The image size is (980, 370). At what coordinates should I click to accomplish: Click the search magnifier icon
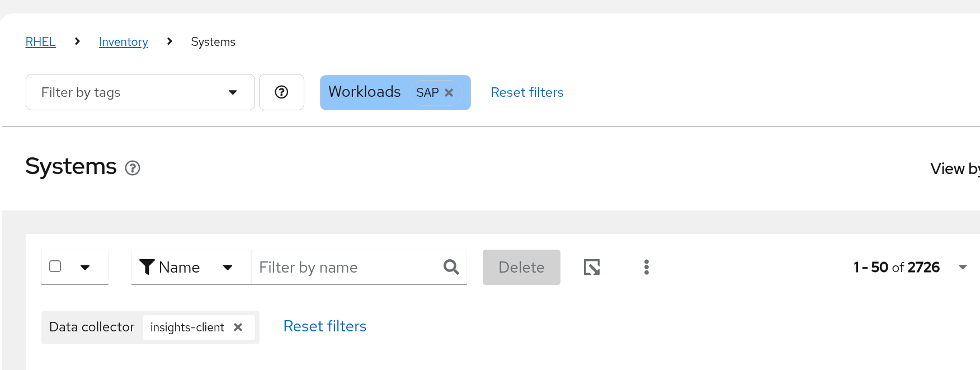[451, 268]
